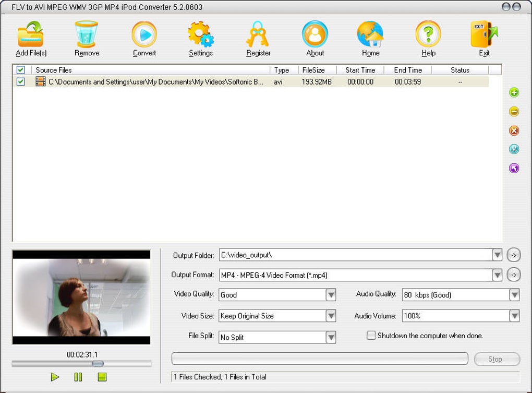Expand the Output Format dropdown
Screen dimensions: 532x393
497,275
